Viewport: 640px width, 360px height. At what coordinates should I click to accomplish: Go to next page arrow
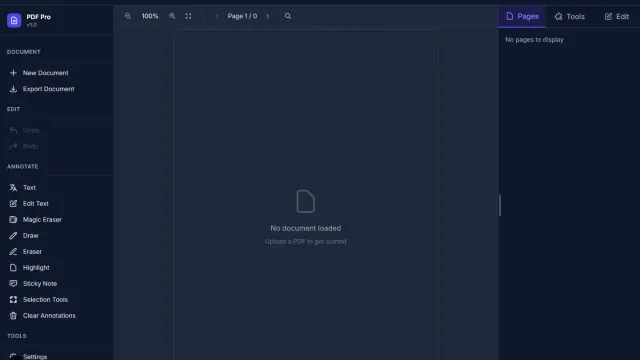pyautogui.click(x=268, y=16)
